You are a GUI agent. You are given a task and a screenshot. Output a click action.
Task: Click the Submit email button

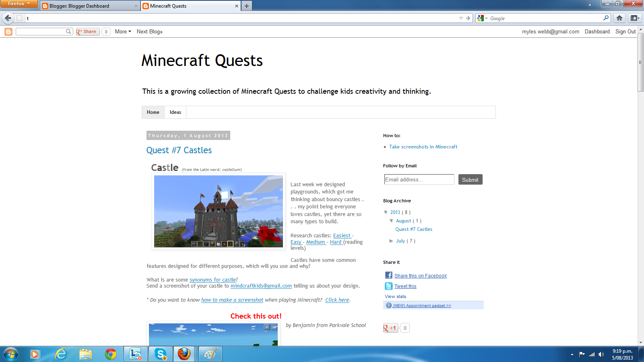pos(470,179)
